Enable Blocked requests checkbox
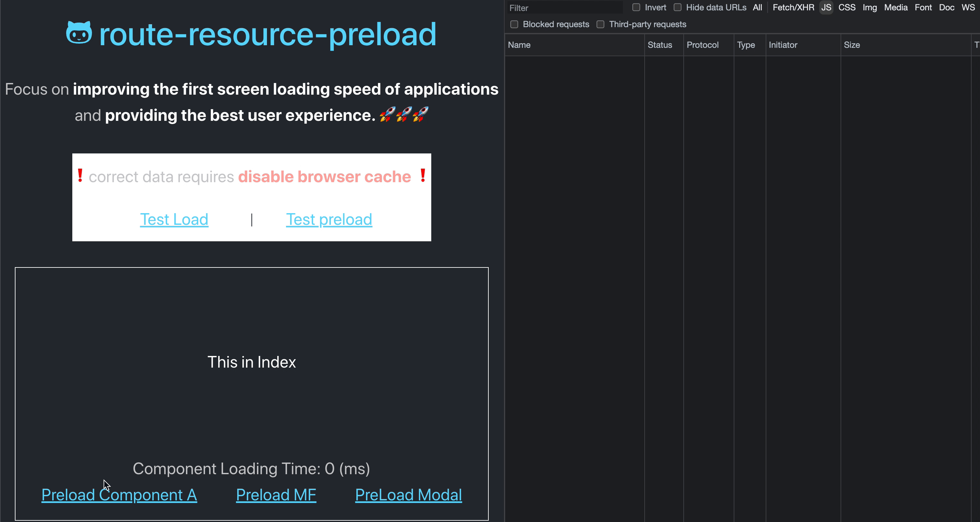The image size is (980, 522). (515, 24)
